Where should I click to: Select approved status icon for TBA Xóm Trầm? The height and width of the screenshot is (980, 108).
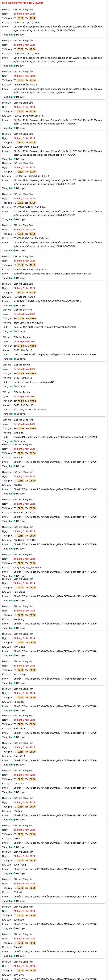coord(15,159)
